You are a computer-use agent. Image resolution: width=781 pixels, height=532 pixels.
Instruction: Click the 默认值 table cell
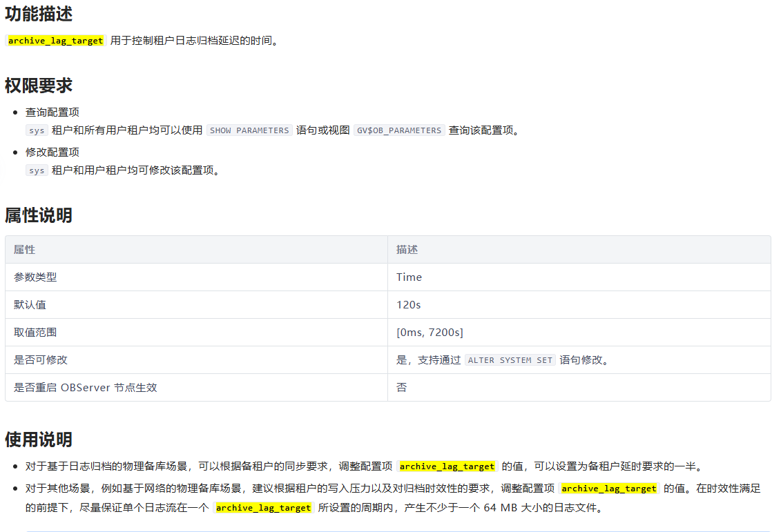tap(196, 304)
